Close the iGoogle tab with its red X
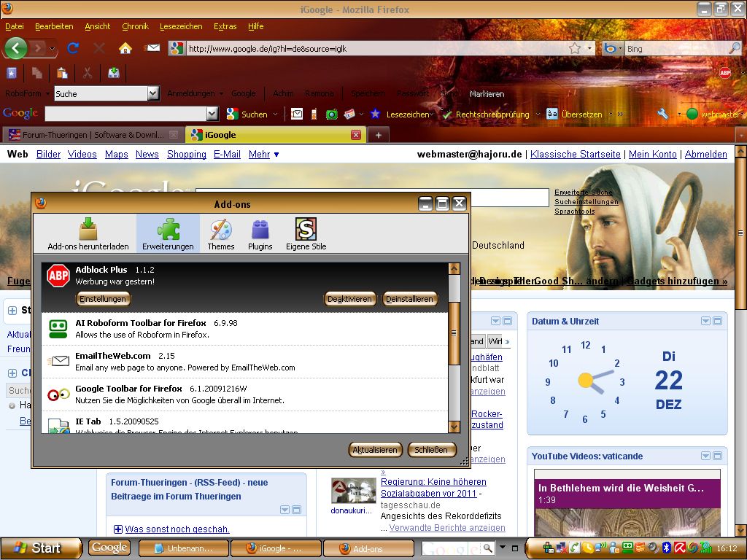 (x=356, y=135)
